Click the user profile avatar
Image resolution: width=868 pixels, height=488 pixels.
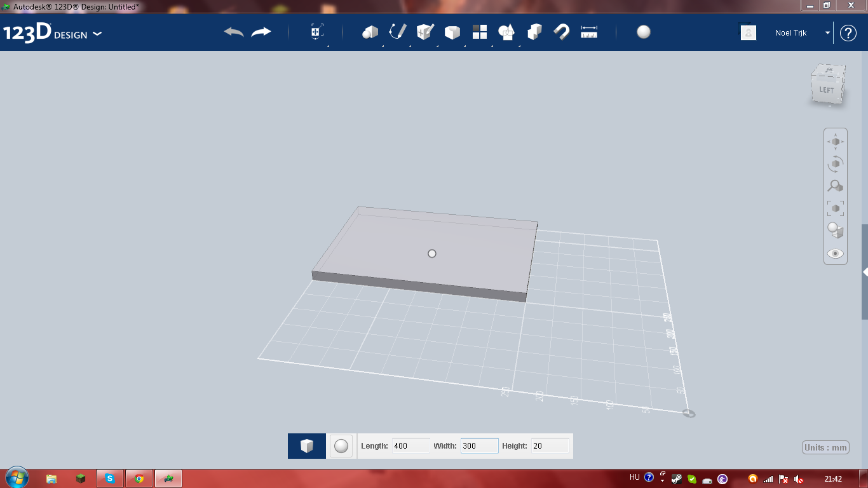[x=749, y=32]
